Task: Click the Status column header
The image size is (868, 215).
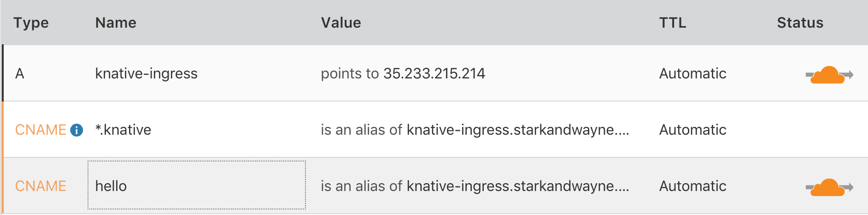Action: coord(800,23)
